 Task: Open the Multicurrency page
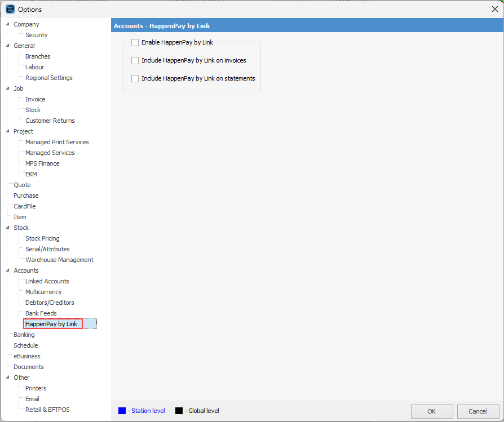[x=43, y=292]
